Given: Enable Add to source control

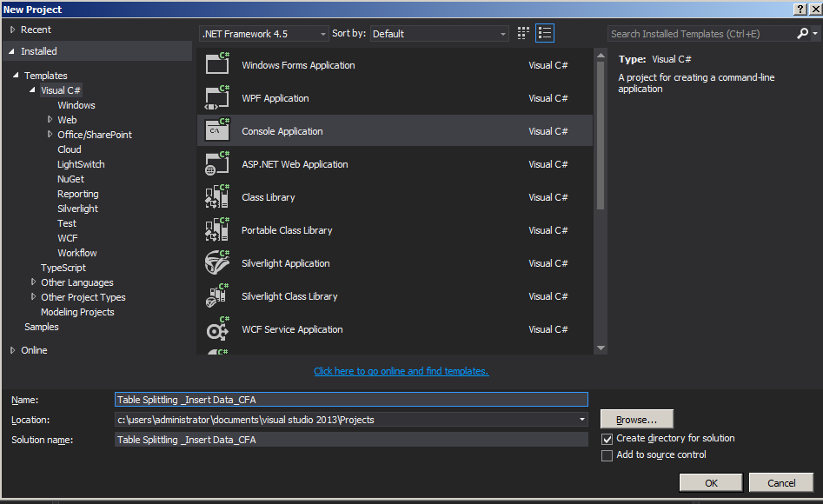Looking at the screenshot, I should pyautogui.click(x=607, y=455).
